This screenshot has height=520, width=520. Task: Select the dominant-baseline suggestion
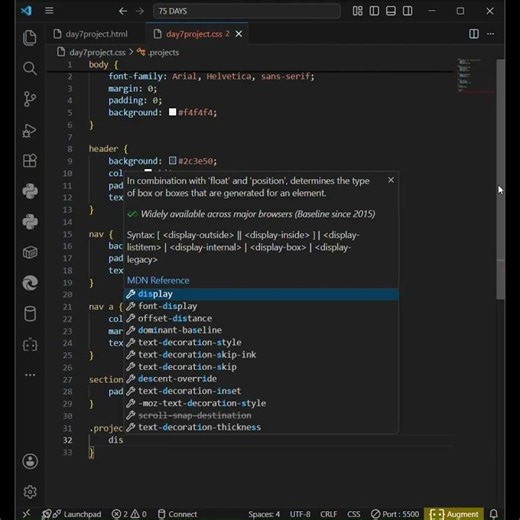[261, 330]
